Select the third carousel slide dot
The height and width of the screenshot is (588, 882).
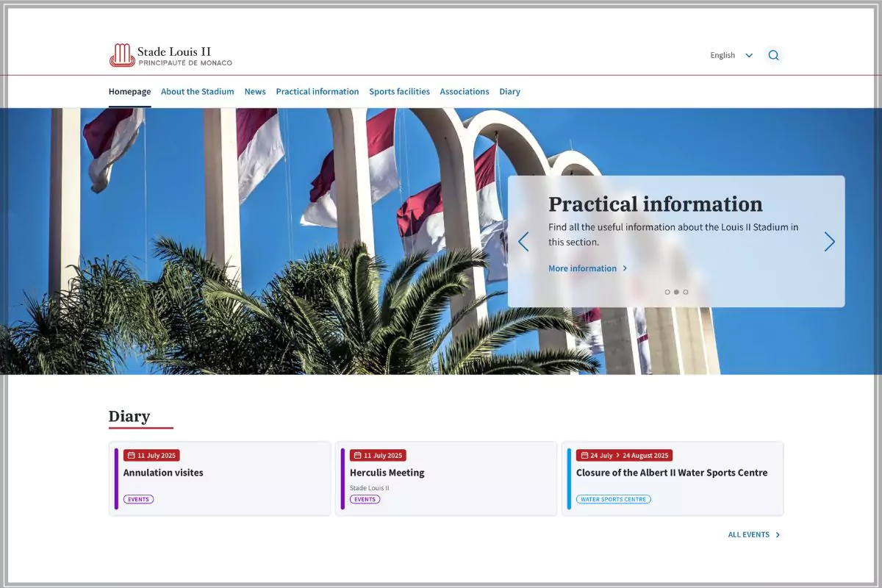[x=686, y=292]
